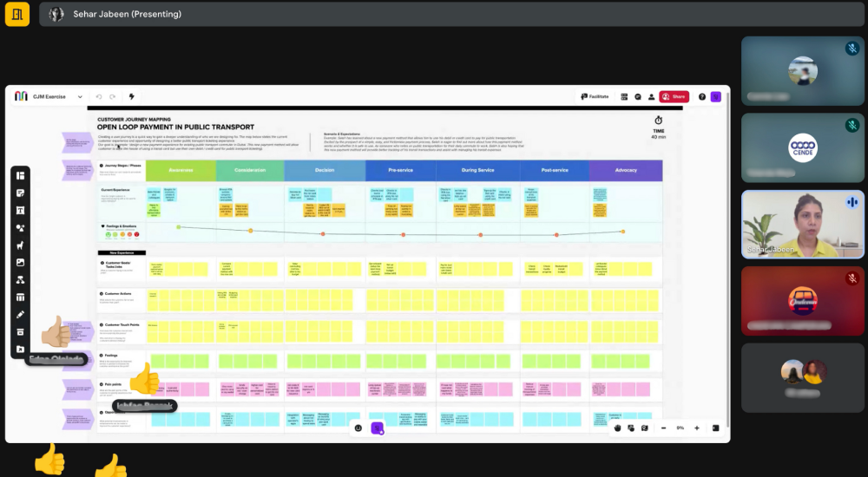This screenshot has height=477, width=868.
Task: Open the comments icon in top bar
Action: pyautogui.click(x=637, y=96)
